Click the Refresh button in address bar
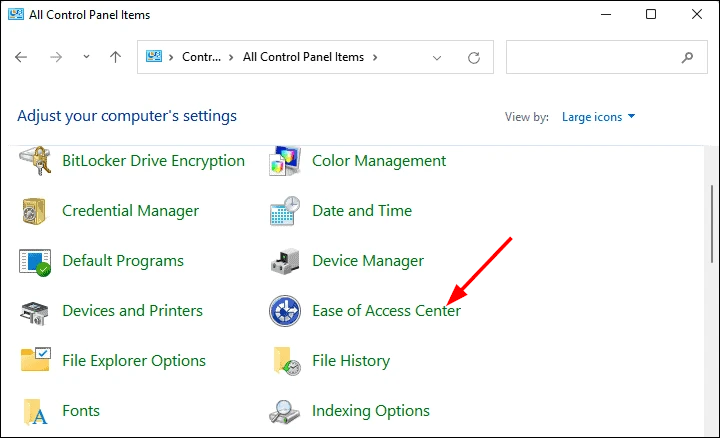This screenshot has width=720, height=438. [473, 58]
